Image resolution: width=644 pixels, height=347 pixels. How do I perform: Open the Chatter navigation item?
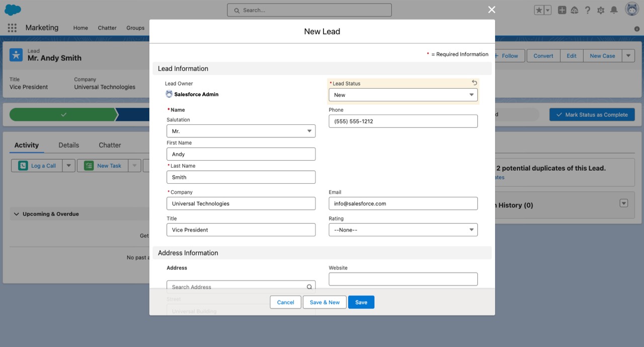(107, 28)
